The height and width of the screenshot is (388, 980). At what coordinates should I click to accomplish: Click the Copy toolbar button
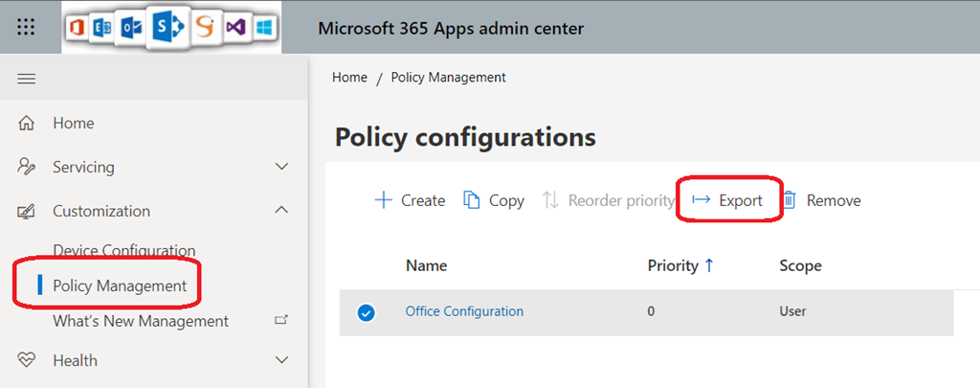494,200
